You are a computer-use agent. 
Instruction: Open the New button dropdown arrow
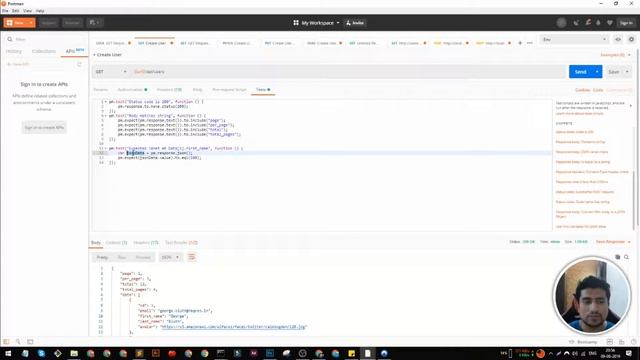coord(31,23)
